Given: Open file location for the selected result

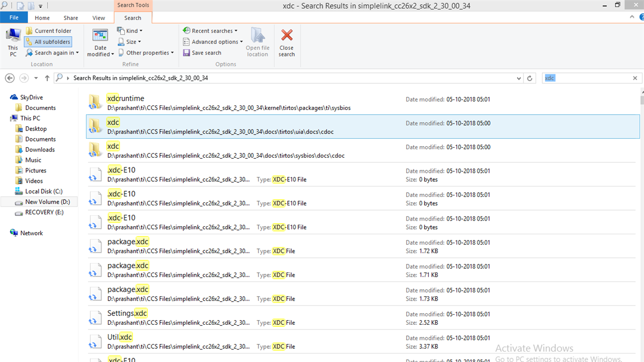Looking at the screenshot, I should [x=257, y=42].
